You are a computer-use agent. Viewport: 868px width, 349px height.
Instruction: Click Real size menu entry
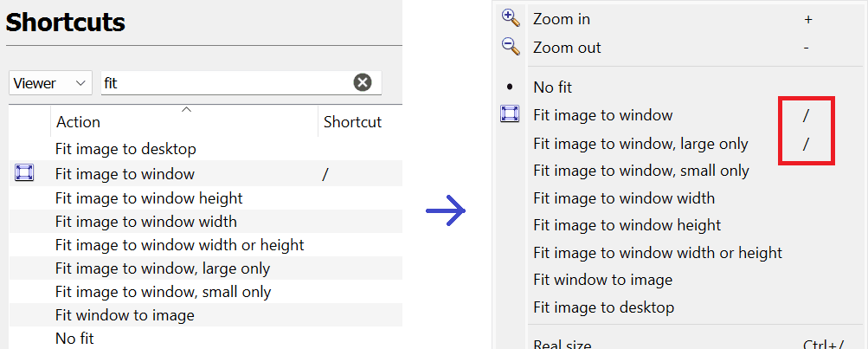point(562,344)
